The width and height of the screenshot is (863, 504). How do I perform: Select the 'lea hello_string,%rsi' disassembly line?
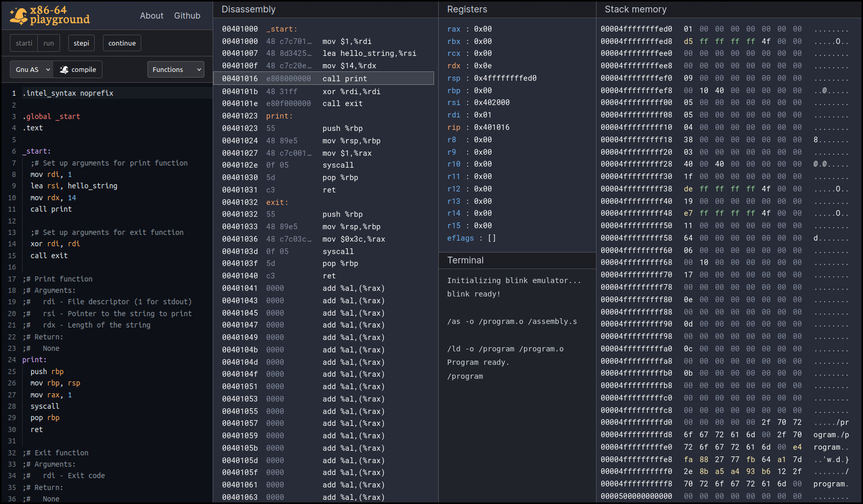(x=324, y=53)
